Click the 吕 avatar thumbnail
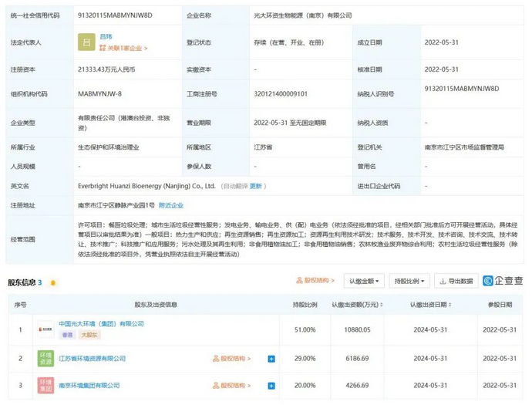Viewport: 532px width, 405px height. [86, 42]
